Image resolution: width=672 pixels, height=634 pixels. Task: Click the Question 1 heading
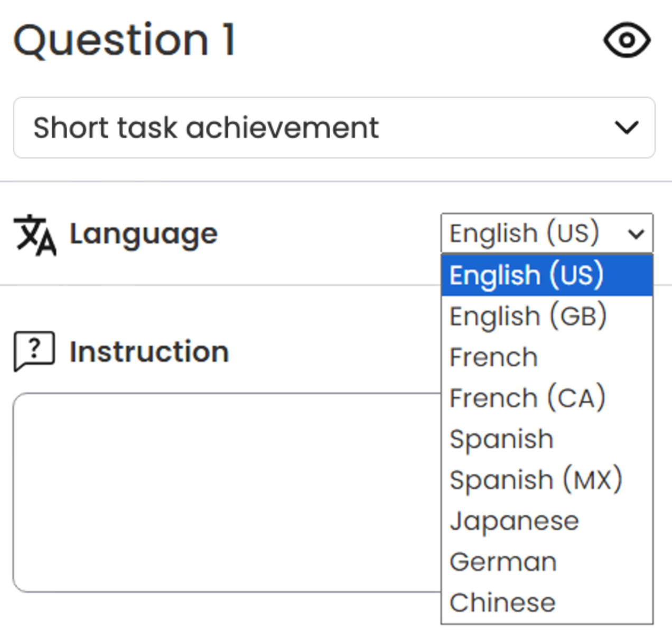coord(125,40)
